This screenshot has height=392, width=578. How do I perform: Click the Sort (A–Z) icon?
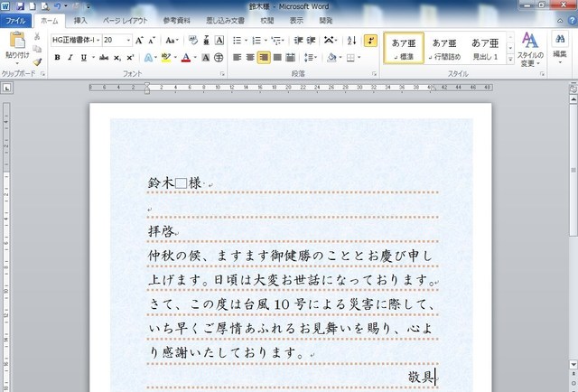pos(348,41)
